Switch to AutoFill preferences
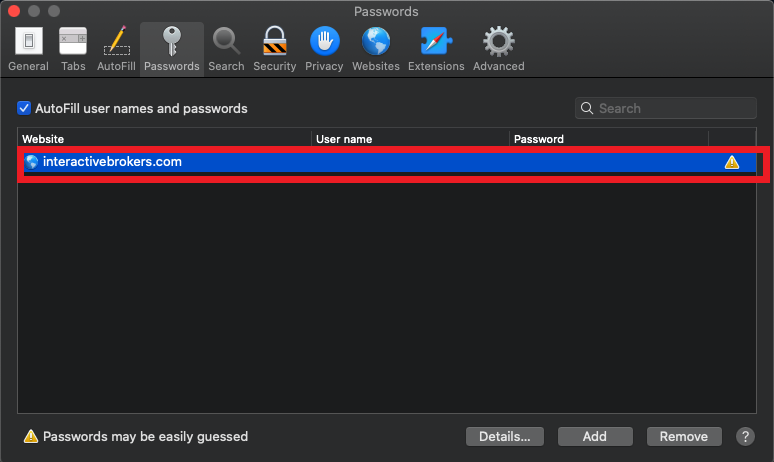This screenshot has height=462, width=774. click(116, 49)
